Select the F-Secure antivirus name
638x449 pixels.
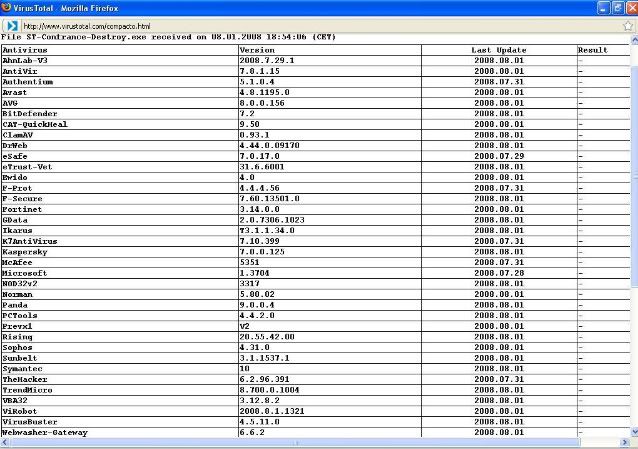pyautogui.click(x=22, y=199)
